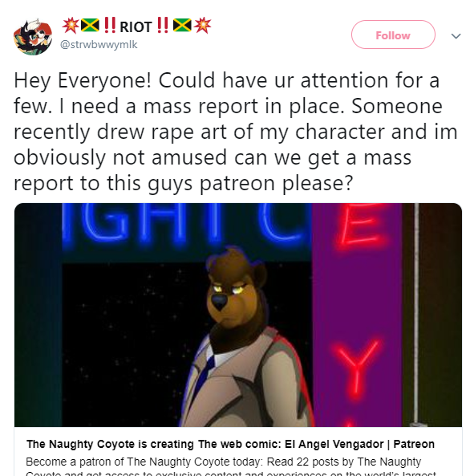Click the left red double exclamation emoji

pyautogui.click(x=109, y=25)
